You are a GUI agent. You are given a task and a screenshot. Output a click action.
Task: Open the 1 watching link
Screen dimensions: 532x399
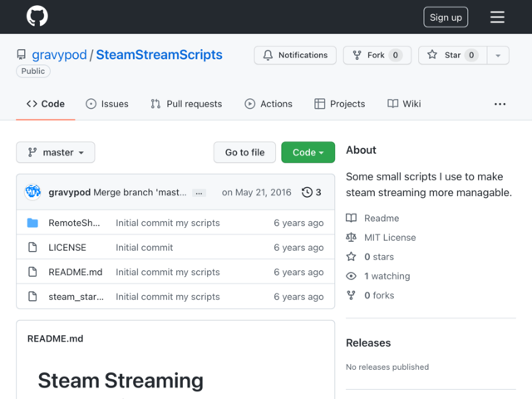(387, 276)
